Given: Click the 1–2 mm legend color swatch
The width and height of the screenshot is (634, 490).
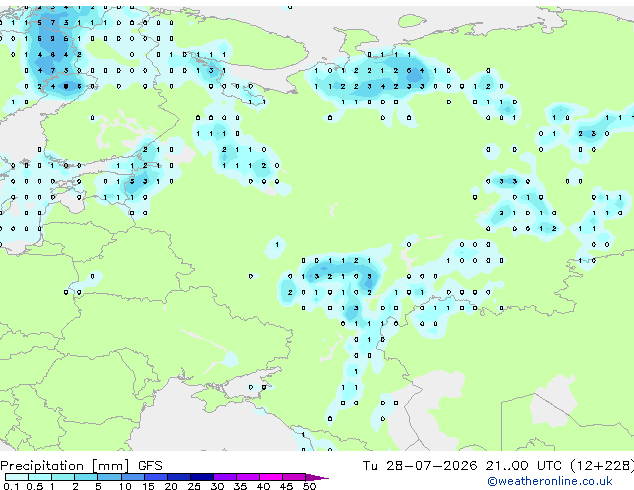Looking at the screenshot, I should click(63, 477).
